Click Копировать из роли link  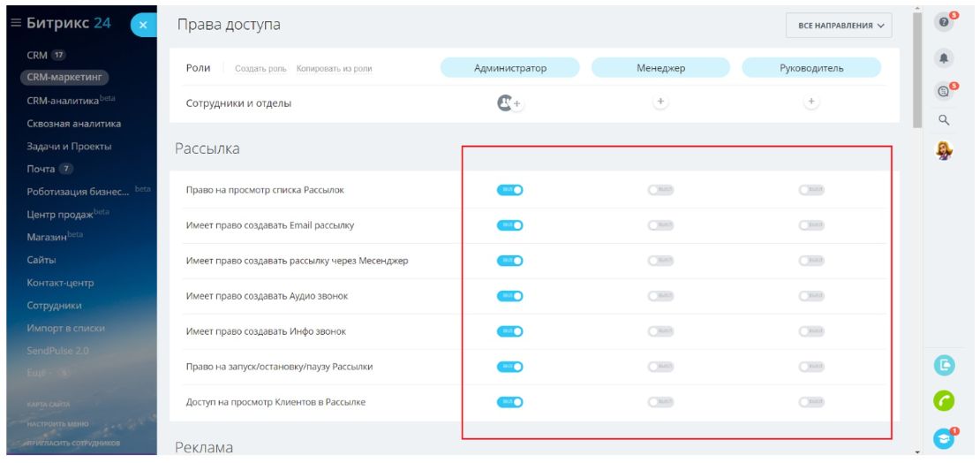[x=334, y=69]
